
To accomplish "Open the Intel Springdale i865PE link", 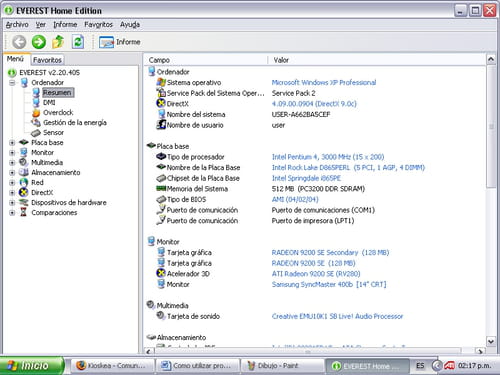I will [306, 178].
